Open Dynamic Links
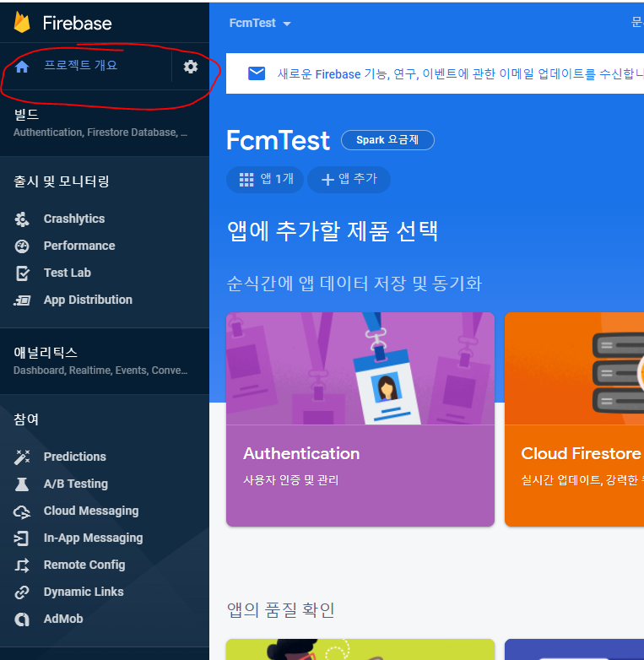The image size is (644, 660). pos(84,592)
